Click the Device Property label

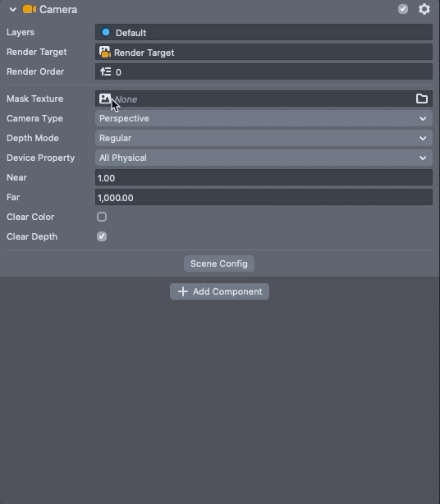pos(40,158)
